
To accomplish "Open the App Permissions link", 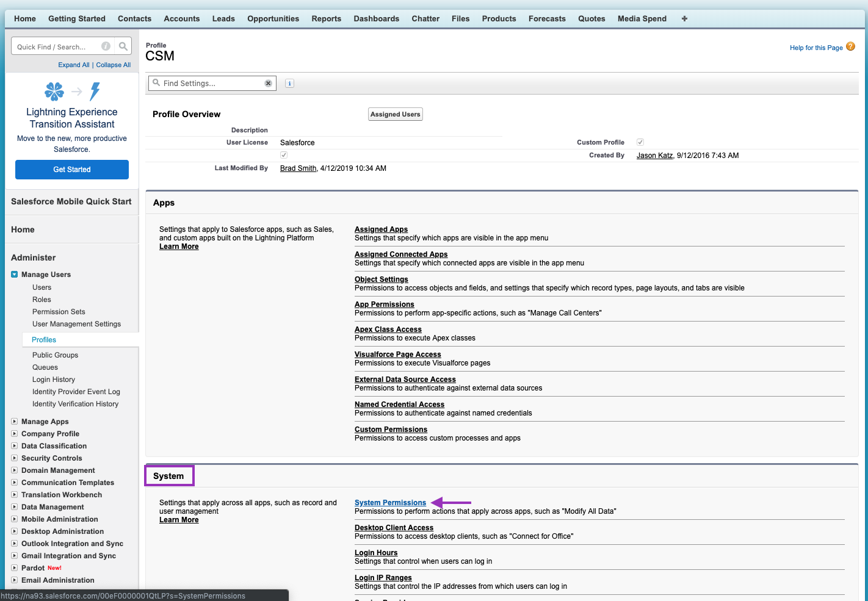I will tap(385, 304).
